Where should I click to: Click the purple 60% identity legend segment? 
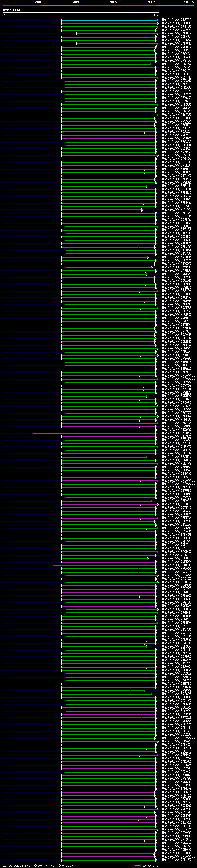click(98, 6)
